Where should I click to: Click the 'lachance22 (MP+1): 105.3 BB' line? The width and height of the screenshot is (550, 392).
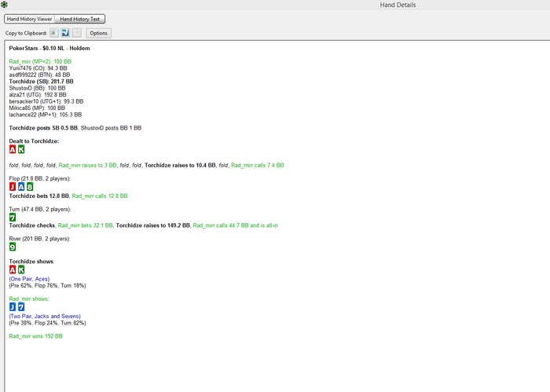coord(46,115)
